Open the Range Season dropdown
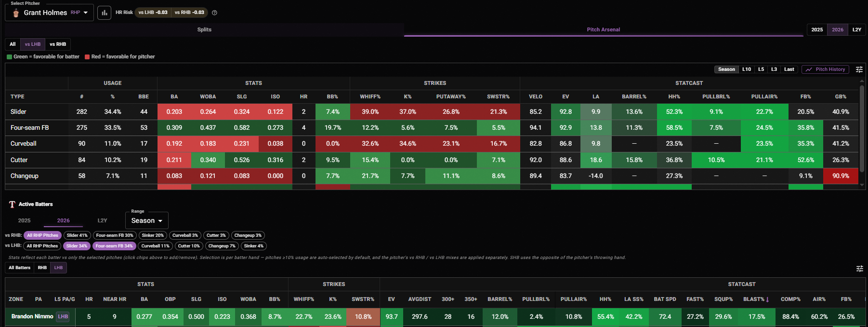868x327 pixels. (147, 220)
